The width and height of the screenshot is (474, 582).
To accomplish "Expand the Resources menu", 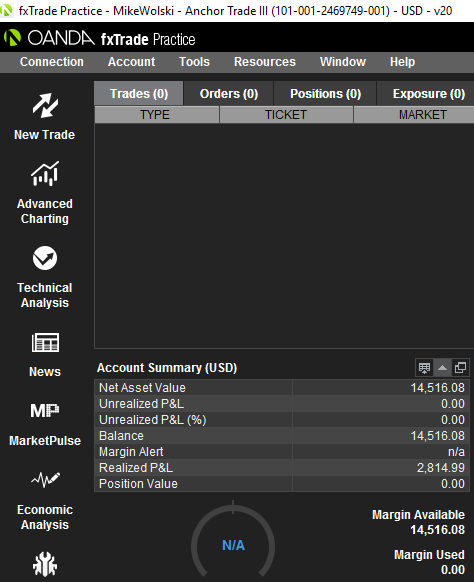I will (x=265, y=62).
